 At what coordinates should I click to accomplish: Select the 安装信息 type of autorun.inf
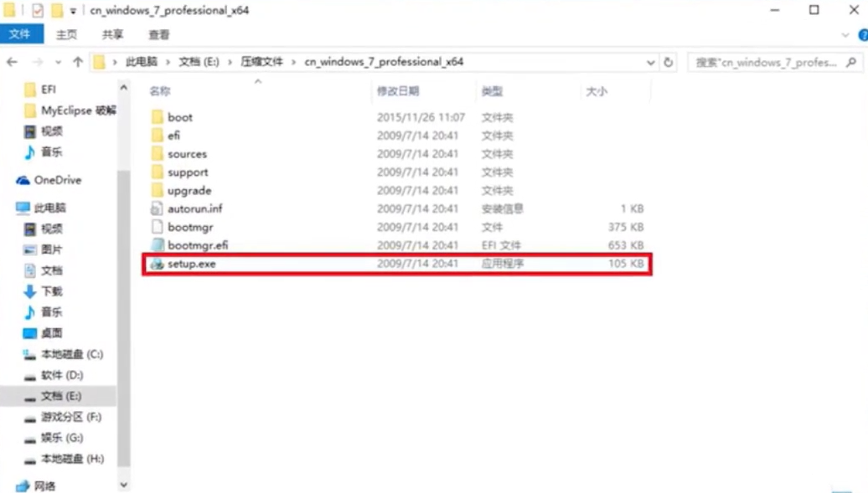click(x=503, y=208)
